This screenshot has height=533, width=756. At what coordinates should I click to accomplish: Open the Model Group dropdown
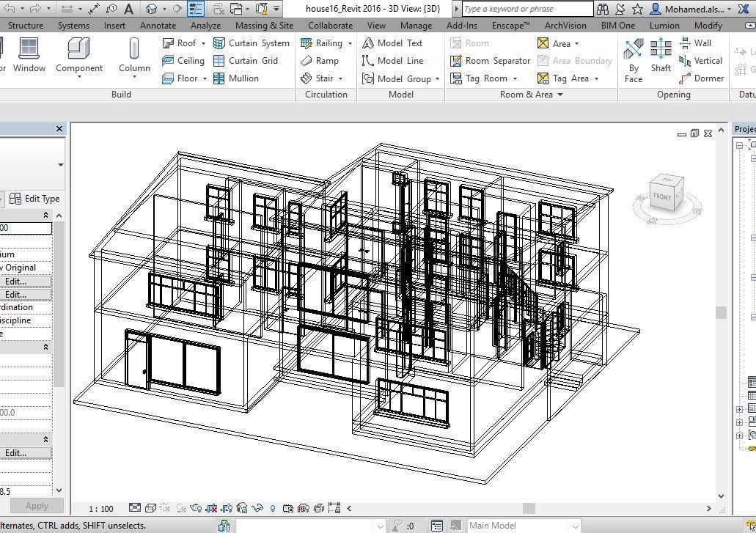coord(437,78)
